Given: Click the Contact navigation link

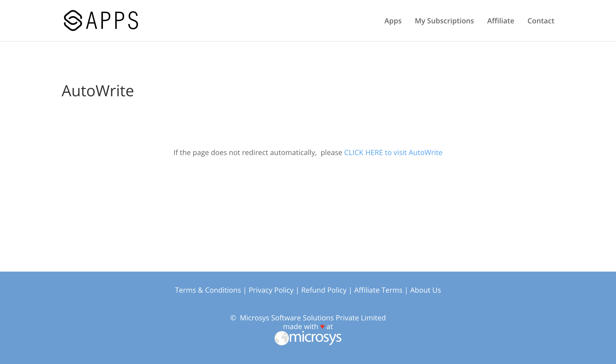Looking at the screenshot, I should pyautogui.click(x=541, y=20).
